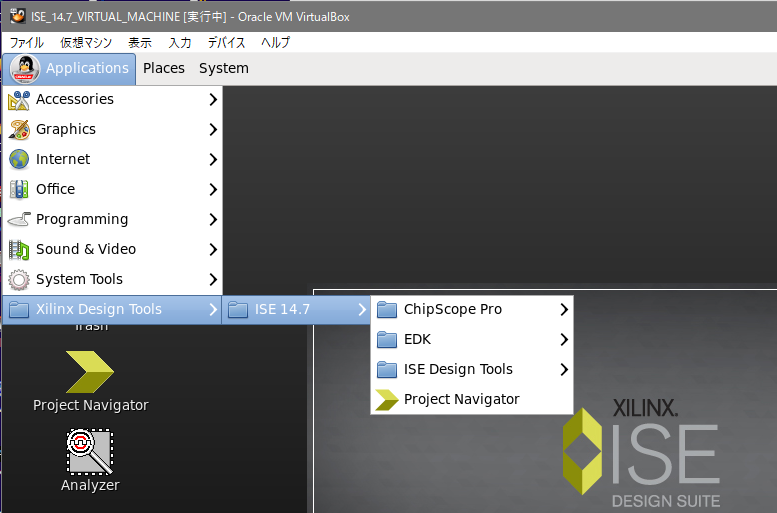Open the VirtualBox デバイス menu

pos(226,43)
